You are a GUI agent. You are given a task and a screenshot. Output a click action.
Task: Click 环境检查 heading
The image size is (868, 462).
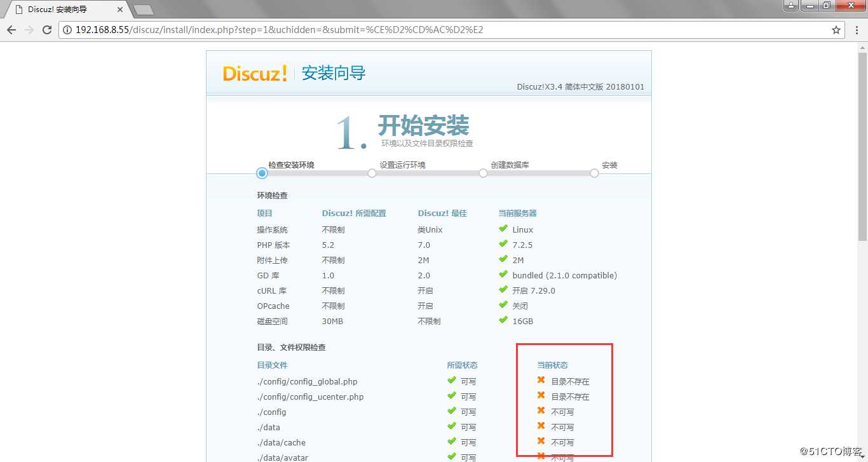pos(272,196)
